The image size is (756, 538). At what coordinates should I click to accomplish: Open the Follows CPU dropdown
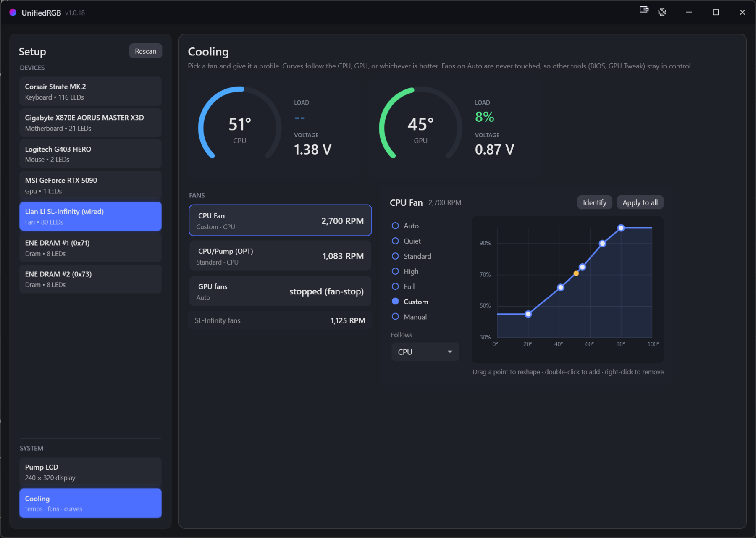(425, 352)
